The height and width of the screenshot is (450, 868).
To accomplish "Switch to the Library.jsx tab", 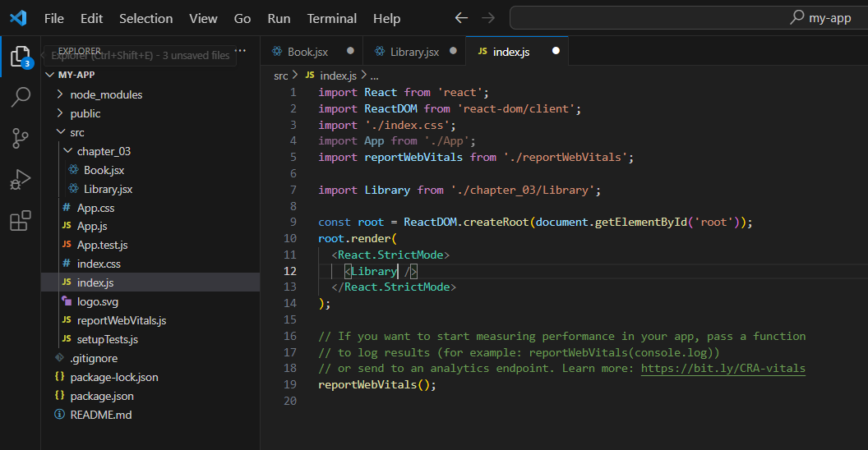I will point(413,52).
